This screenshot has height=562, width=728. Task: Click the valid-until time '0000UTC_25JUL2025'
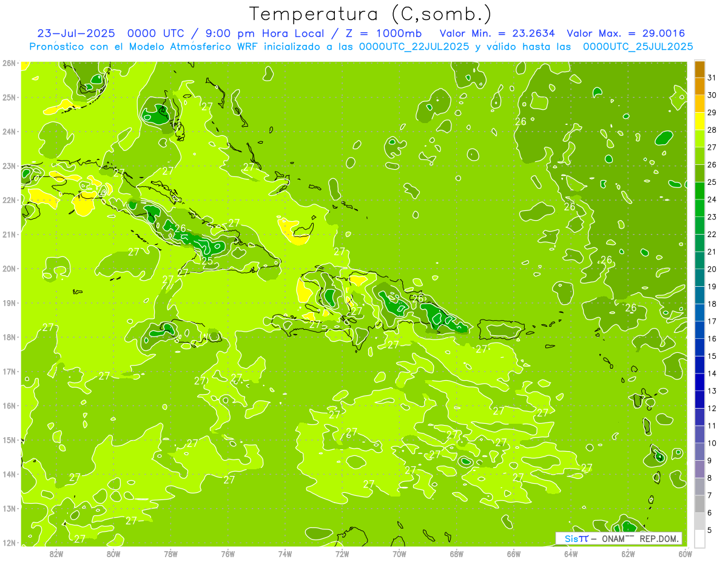(638, 47)
